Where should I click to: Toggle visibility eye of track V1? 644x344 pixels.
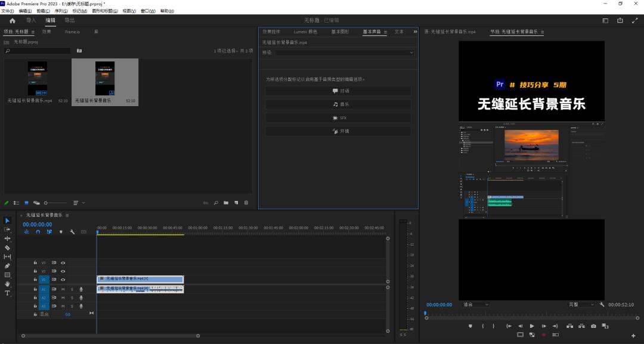(x=63, y=280)
